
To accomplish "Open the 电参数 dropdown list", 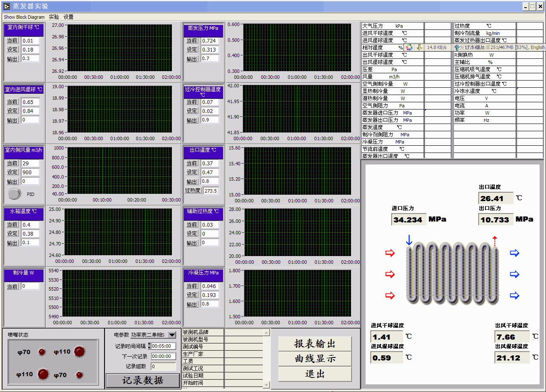I will pyautogui.click(x=172, y=335).
